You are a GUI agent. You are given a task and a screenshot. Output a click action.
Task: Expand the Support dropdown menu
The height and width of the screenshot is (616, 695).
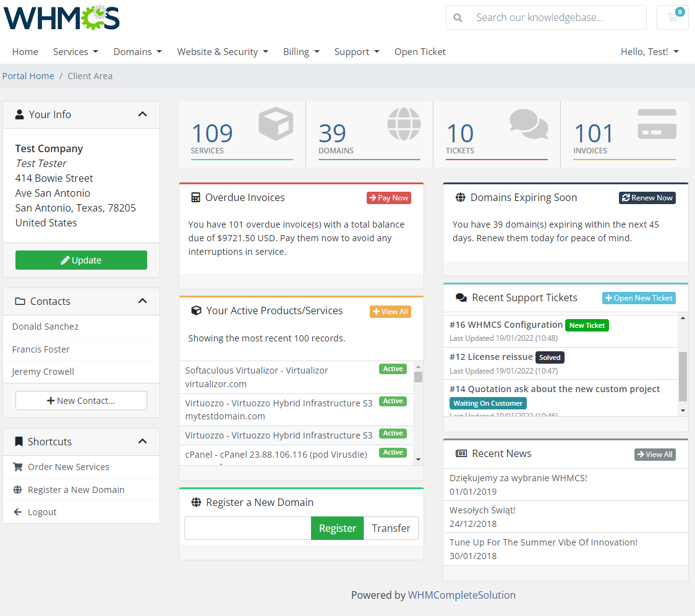coord(357,52)
